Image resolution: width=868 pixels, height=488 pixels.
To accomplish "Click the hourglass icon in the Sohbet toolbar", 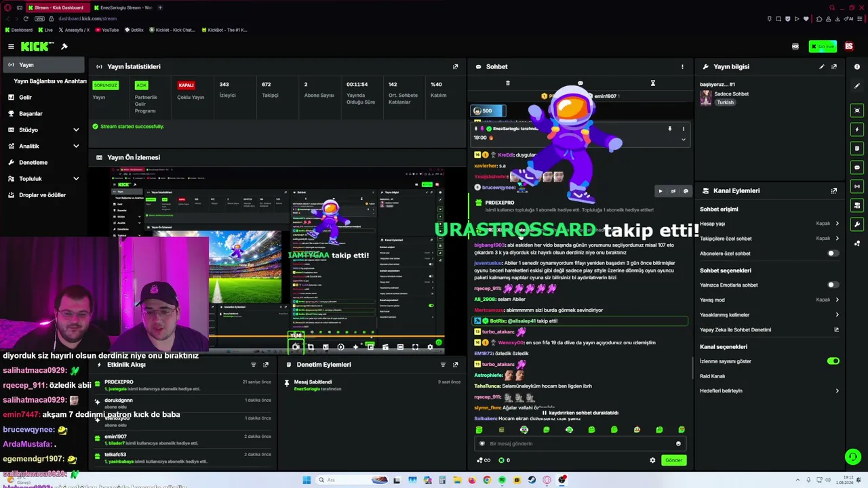I will 652,83.
